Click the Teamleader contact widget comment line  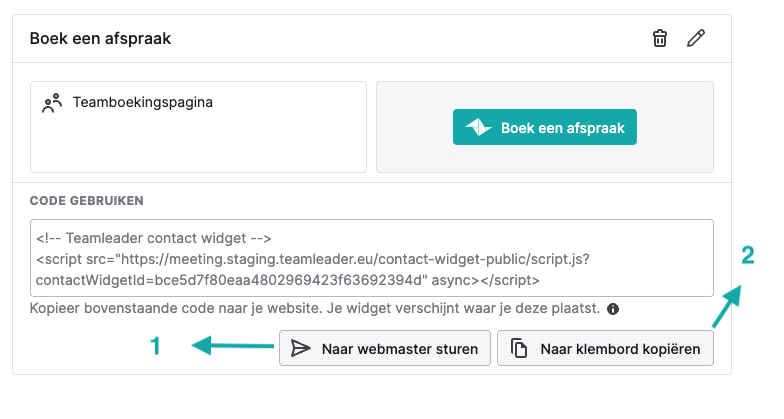[154, 238]
